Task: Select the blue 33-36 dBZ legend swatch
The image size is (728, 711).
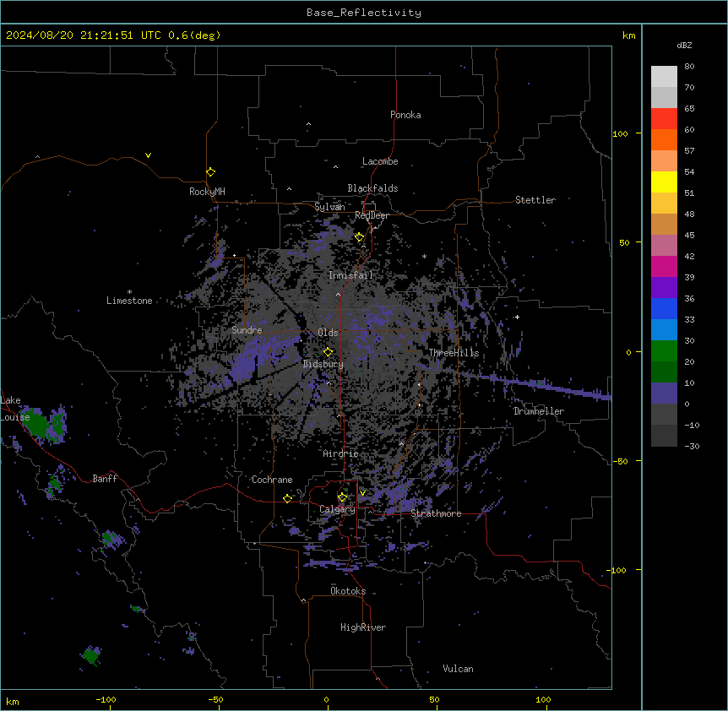Action: [664, 308]
